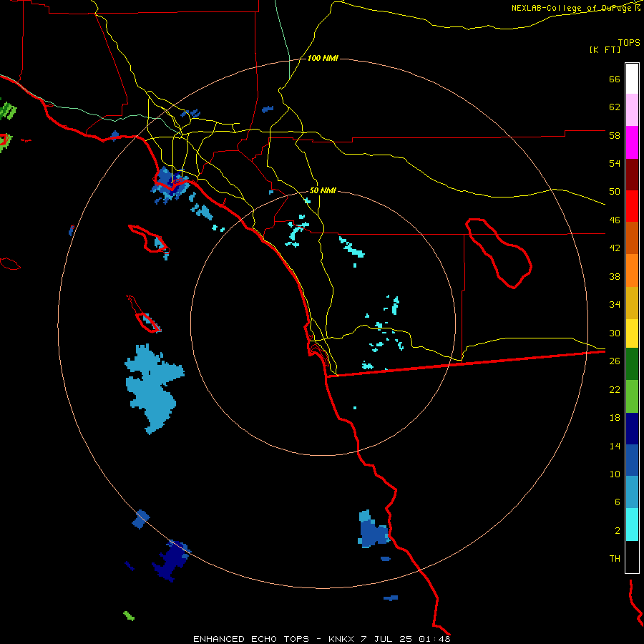Screen dimensions: 644x644
Task: Click the "ENHANCED ECHO TOPS" caption text
Action: (x=251, y=639)
